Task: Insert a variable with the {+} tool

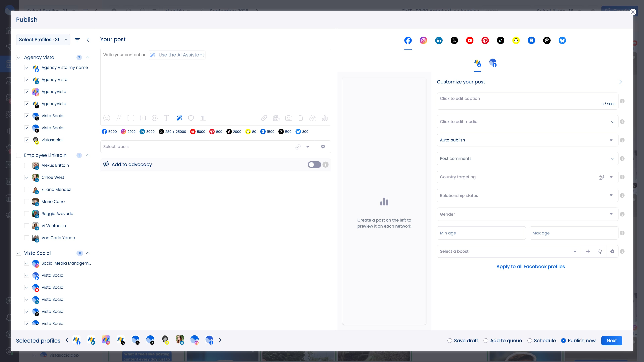Action: pyautogui.click(x=143, y=118)
